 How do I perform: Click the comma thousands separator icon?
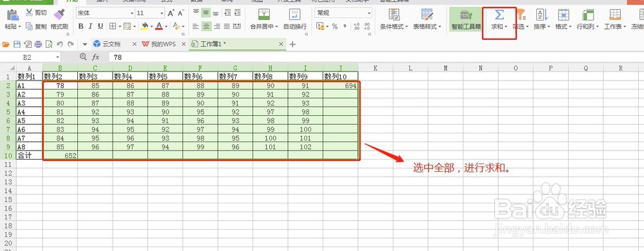click(x=345, y=26)
